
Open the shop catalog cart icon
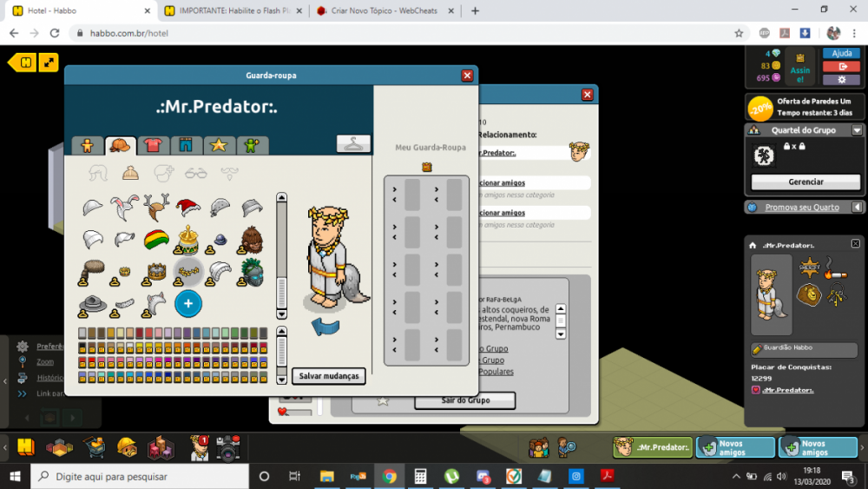[x=94, y=447]
